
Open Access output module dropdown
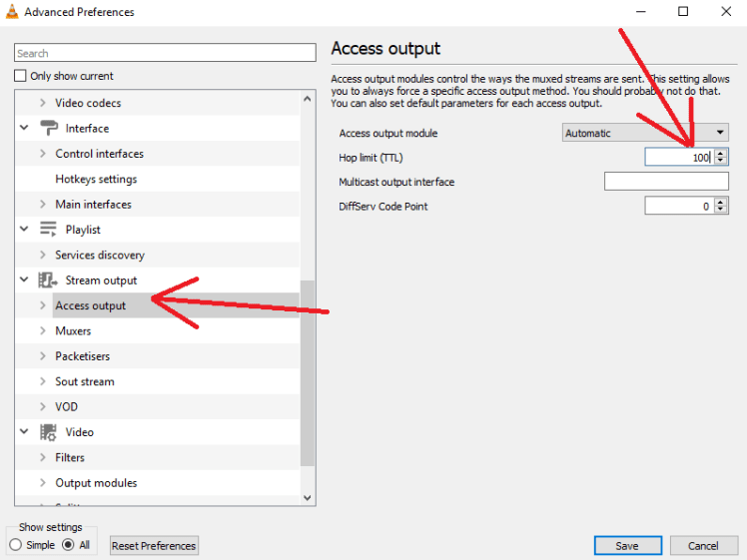(x=645, y=133)
